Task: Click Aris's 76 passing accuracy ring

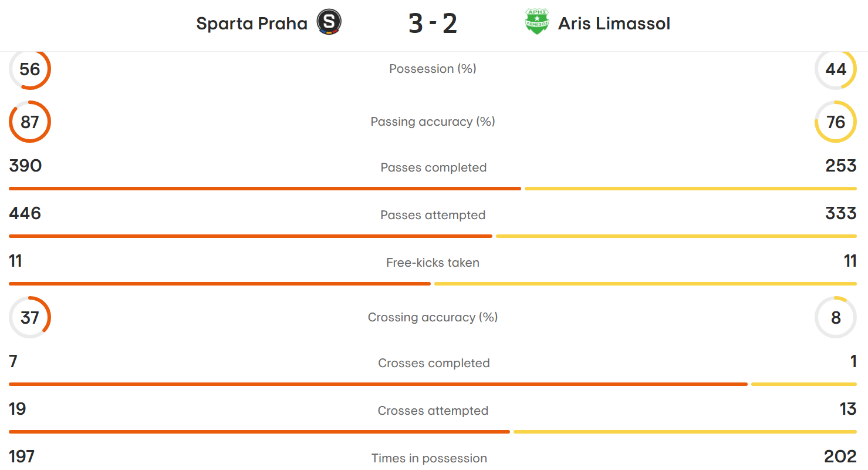Action: click(x=836, y=122)
